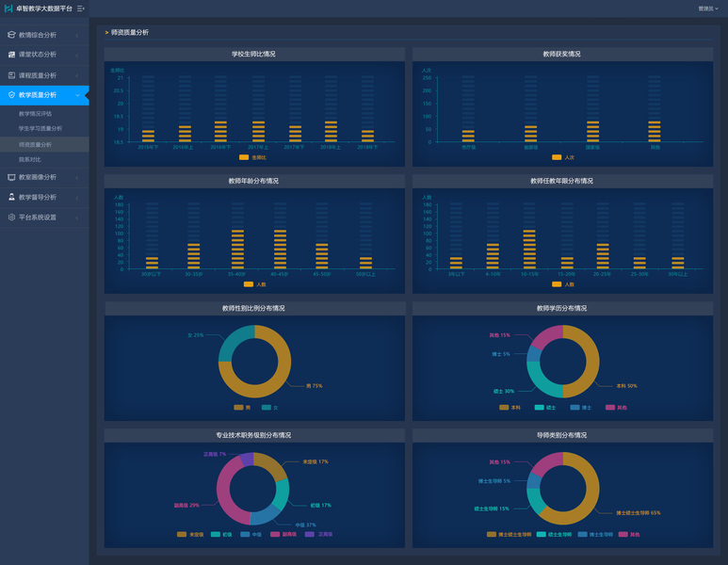Open the 院系对比 submenu item
Screen dimensions: 728x565
click(x=30, y=159)
